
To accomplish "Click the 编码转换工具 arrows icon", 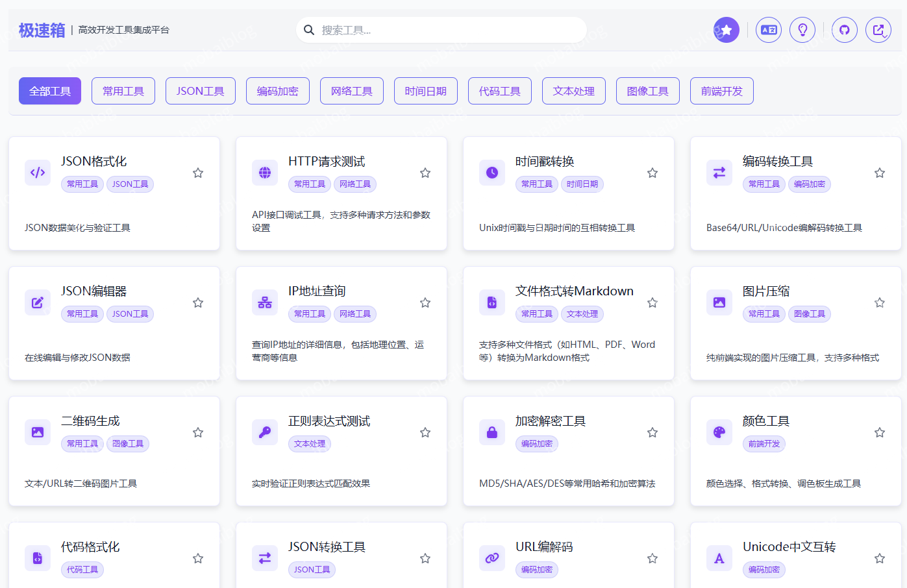I will pyautogui.click(x=719, y=172).
